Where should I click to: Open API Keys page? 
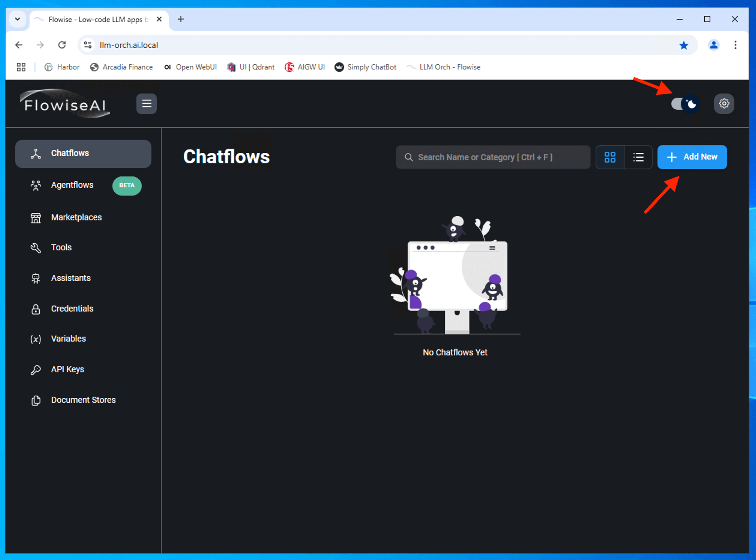point(67,369)
